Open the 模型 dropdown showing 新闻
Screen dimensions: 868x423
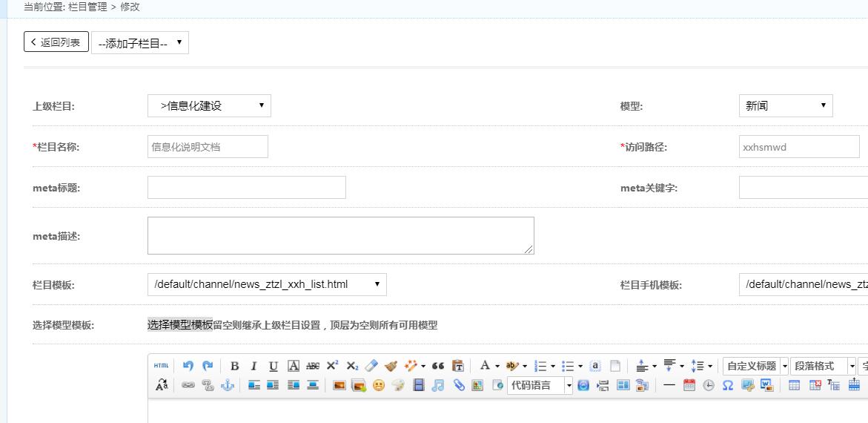click(x=786, y=105)
